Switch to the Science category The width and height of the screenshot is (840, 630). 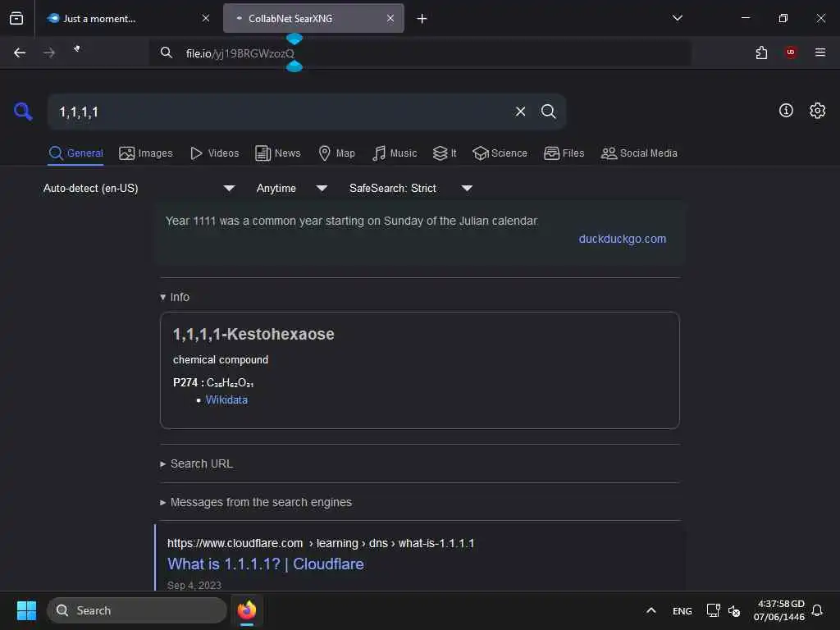click(500, 153)
